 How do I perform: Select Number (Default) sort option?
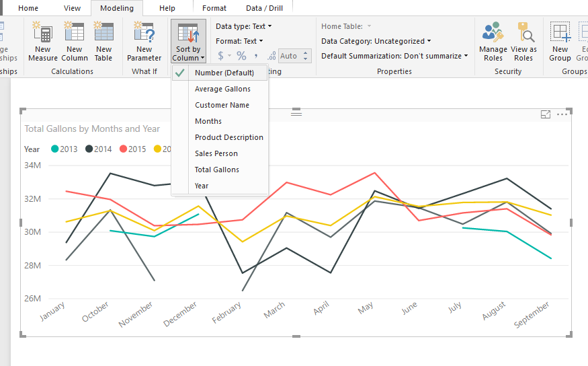click(220, 73)
